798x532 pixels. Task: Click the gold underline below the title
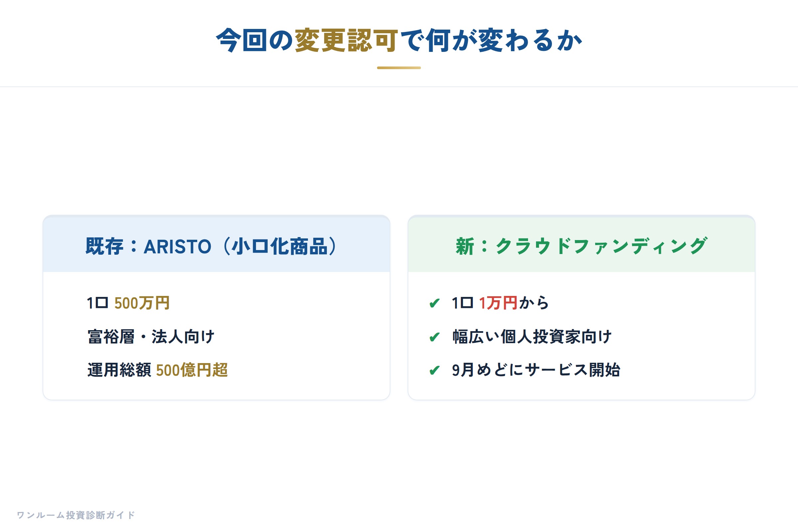click(399, 68)
